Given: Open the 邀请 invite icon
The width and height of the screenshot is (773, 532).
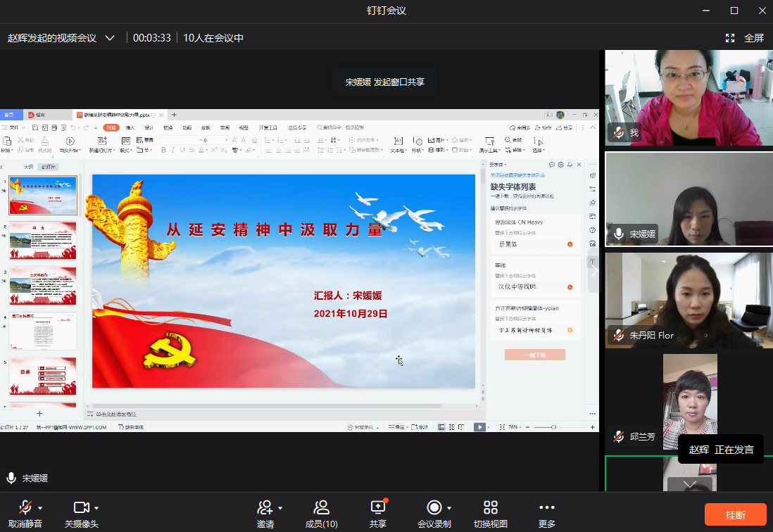Looking at the screenshot, I should point(265,507).
